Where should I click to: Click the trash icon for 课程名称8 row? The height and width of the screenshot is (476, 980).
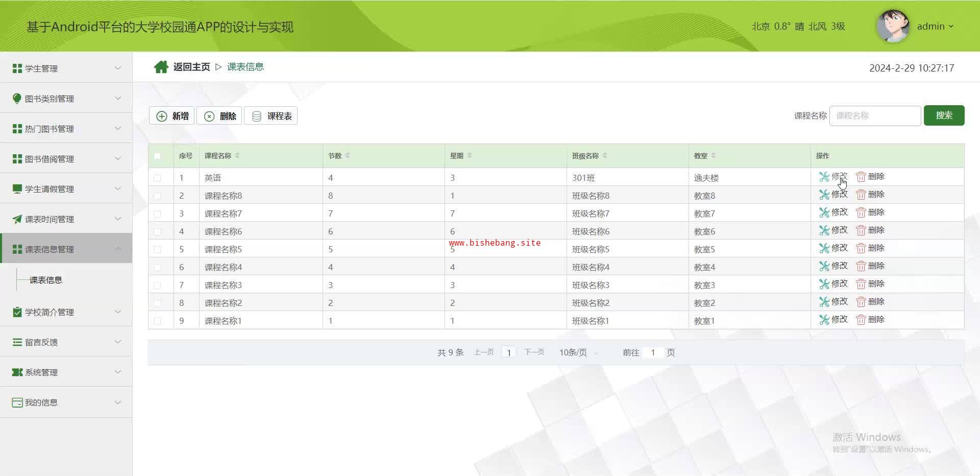click(861, 195)
